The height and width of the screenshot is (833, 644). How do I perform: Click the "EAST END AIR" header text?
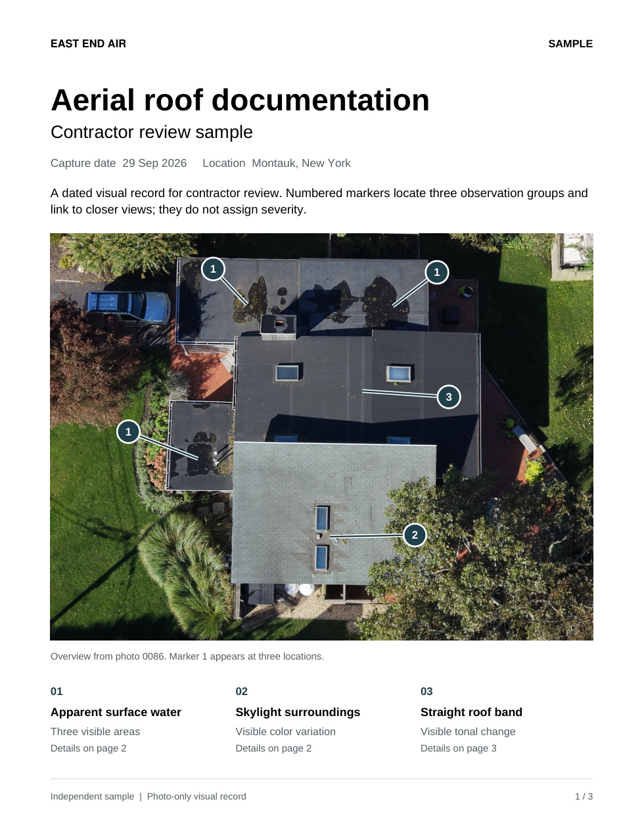(88, 43)
